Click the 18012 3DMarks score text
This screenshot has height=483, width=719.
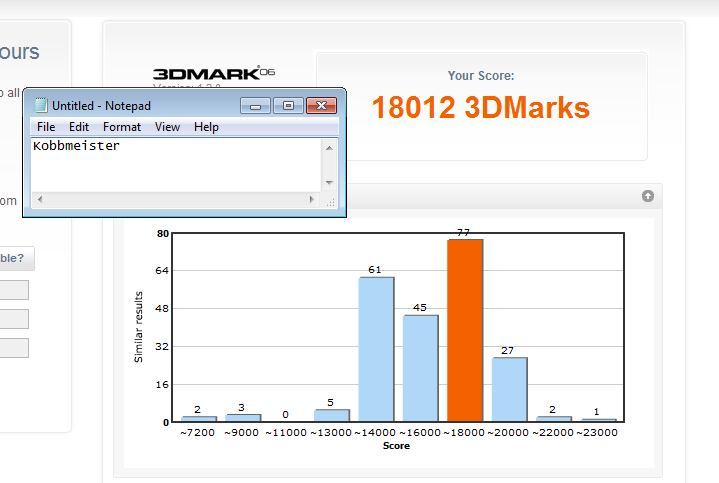[x=481, y=108]
